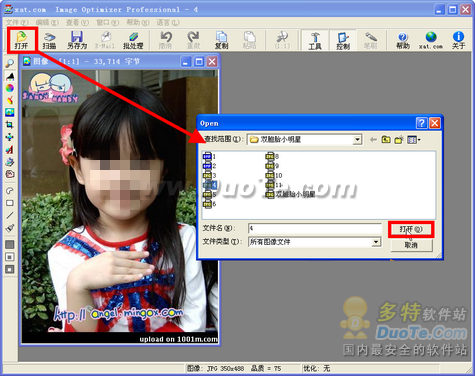Select the yellow-red brush tool in the sidebar
The width and height of the screenshot is (475, 376).
pos(10,100)
